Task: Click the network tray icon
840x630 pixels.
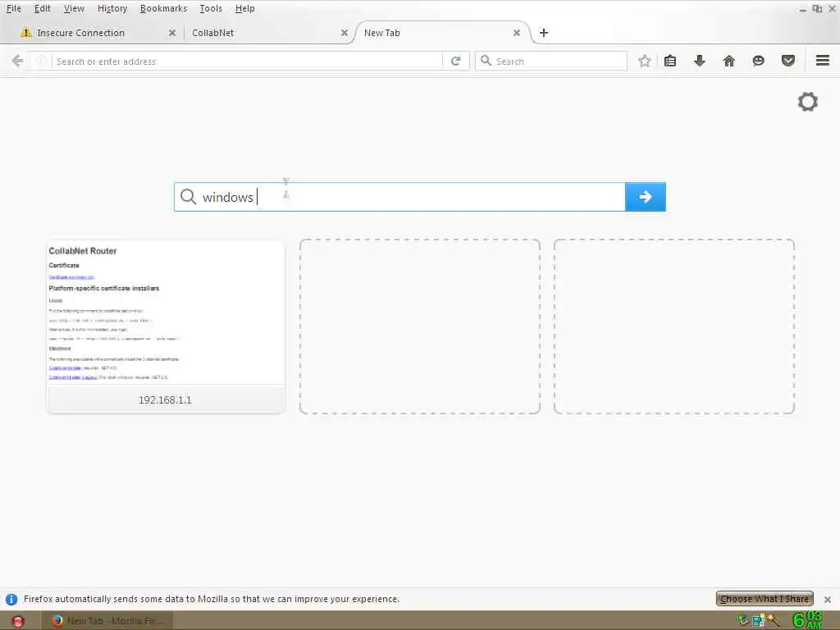Action: click(758, 621)
